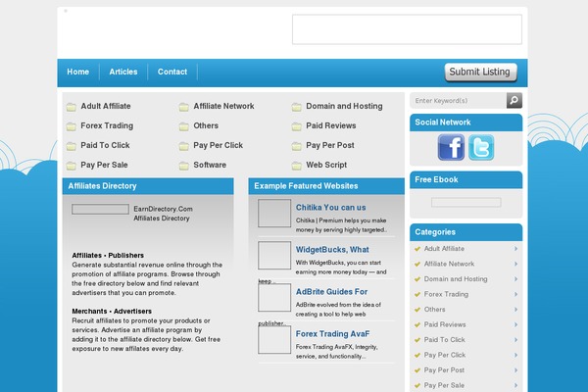This screenshot has width=588, height=392.
Task: Select Domain and Hosting in sidebar categories
Action: click(x=456, y=279)
